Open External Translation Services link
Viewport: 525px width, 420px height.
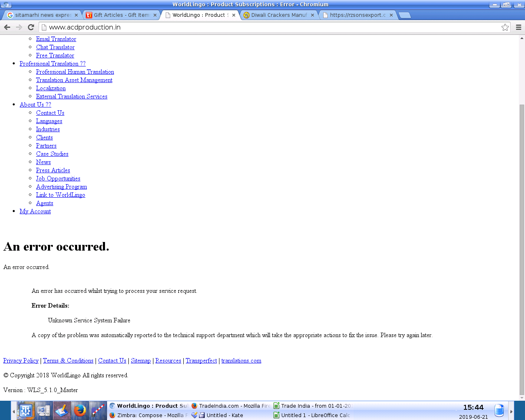[72, 96]
